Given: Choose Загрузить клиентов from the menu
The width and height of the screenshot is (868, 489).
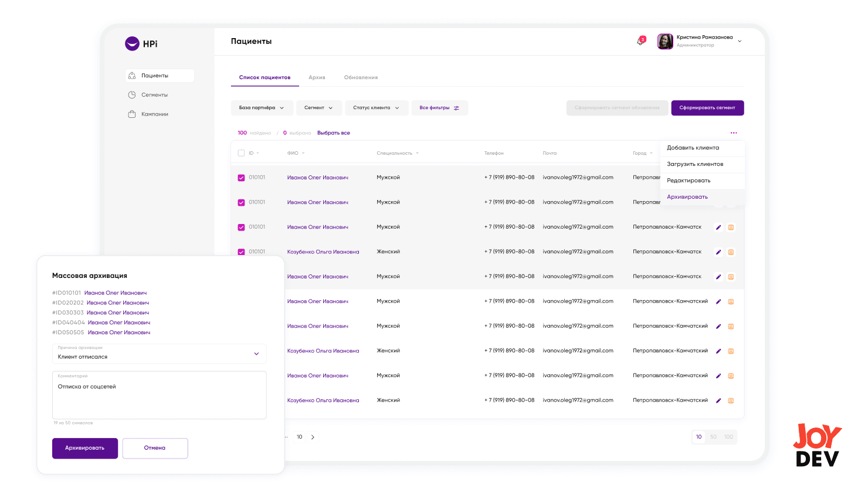Looking at the screenshot, I should point(703,164).
